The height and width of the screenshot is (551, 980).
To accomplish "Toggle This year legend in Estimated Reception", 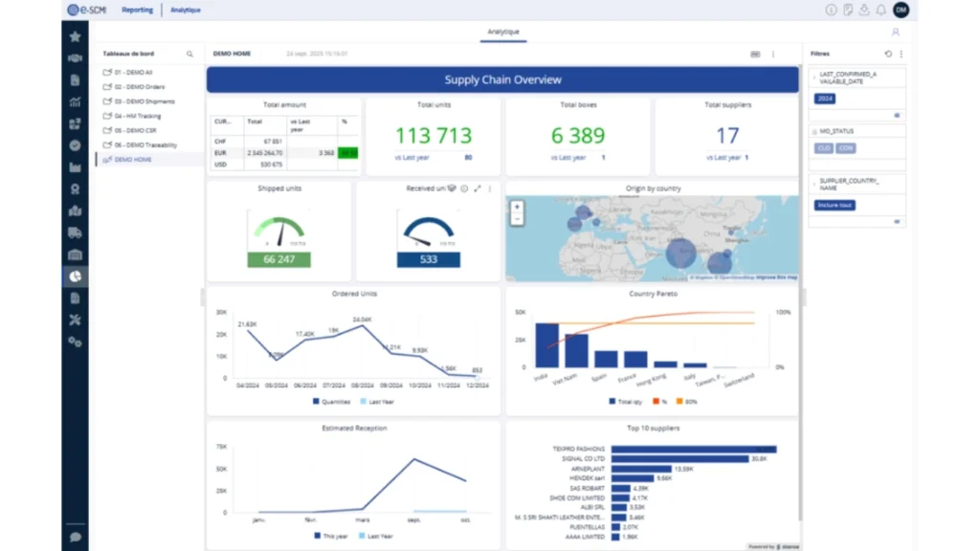I will tap(331, 536).
